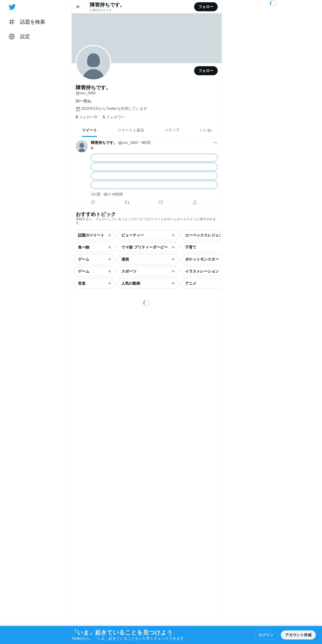
Task: Click the small avatar beside the tweet
Action: (x=82, y=146)
